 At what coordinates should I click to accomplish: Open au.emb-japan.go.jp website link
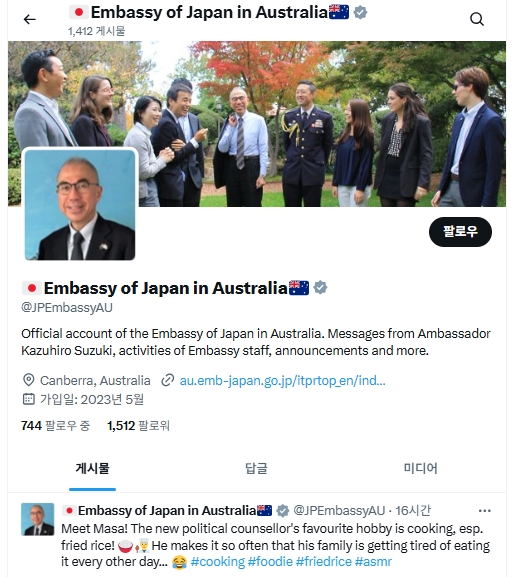click(x=282, y=380)
